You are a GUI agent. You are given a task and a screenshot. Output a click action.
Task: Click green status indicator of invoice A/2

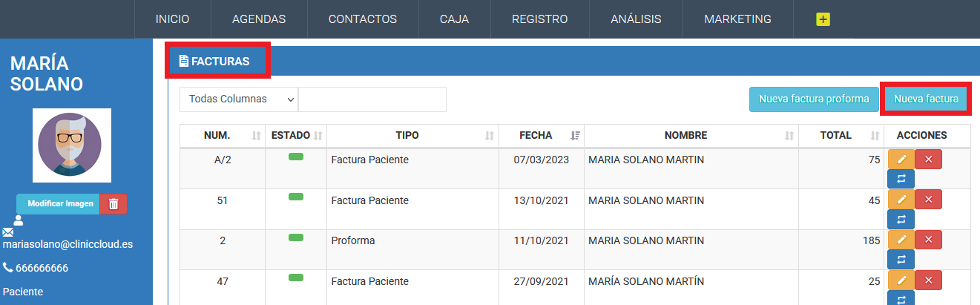[296, 157]
